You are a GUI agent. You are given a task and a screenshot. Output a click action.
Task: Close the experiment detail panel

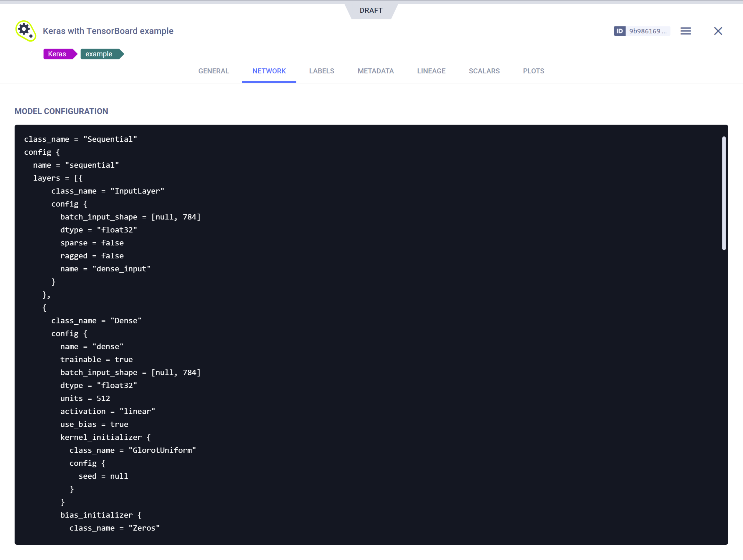point(718,31)
